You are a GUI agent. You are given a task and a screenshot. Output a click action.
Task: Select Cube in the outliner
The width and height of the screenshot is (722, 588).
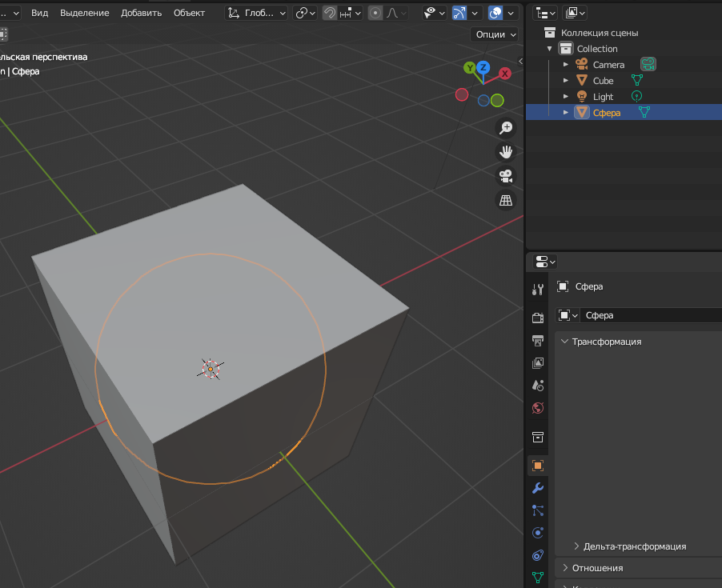(x=603, y=81)
